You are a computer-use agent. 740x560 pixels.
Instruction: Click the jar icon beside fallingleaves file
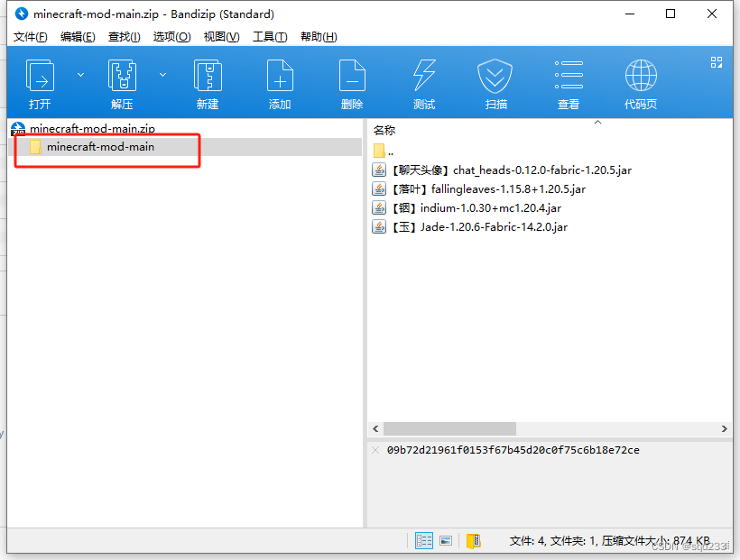click(379, 188)
